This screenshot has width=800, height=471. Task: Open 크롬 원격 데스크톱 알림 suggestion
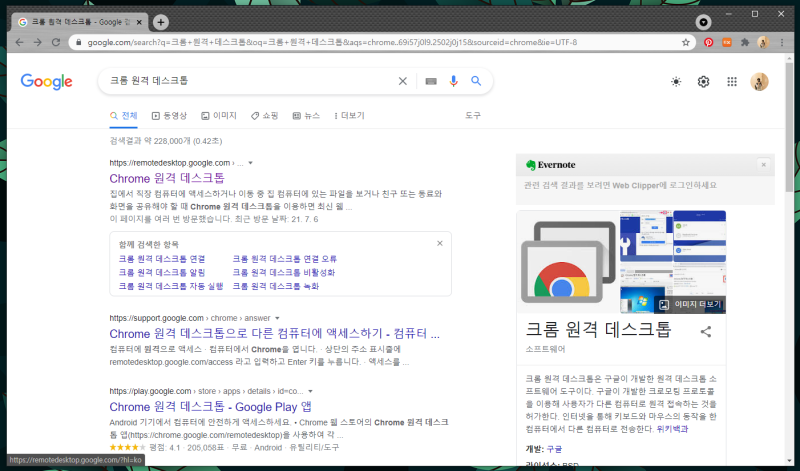[x=162, y=272]
